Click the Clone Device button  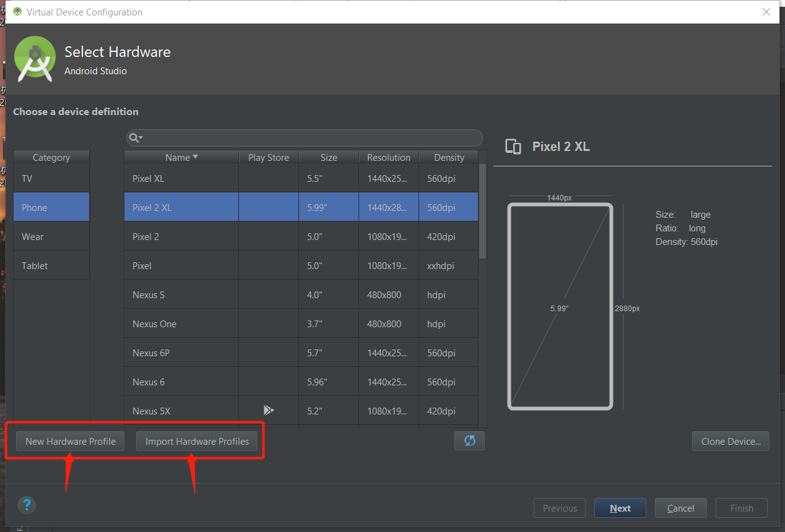click(731, 442)
